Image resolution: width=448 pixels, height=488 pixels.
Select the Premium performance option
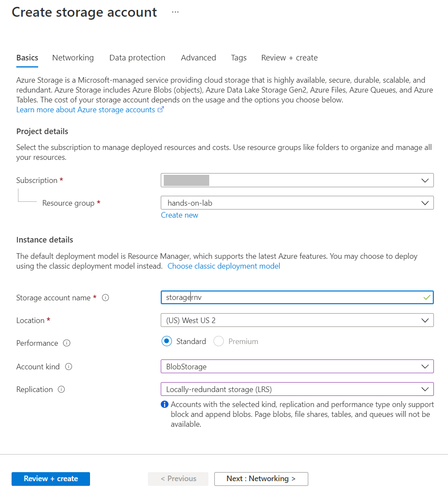219,341
